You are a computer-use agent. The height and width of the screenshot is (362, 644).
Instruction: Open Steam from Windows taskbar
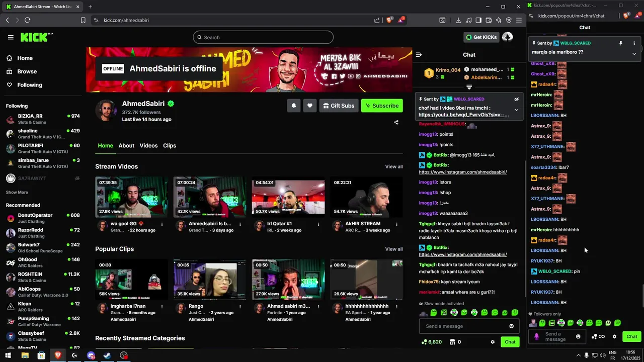coord(107,355)
